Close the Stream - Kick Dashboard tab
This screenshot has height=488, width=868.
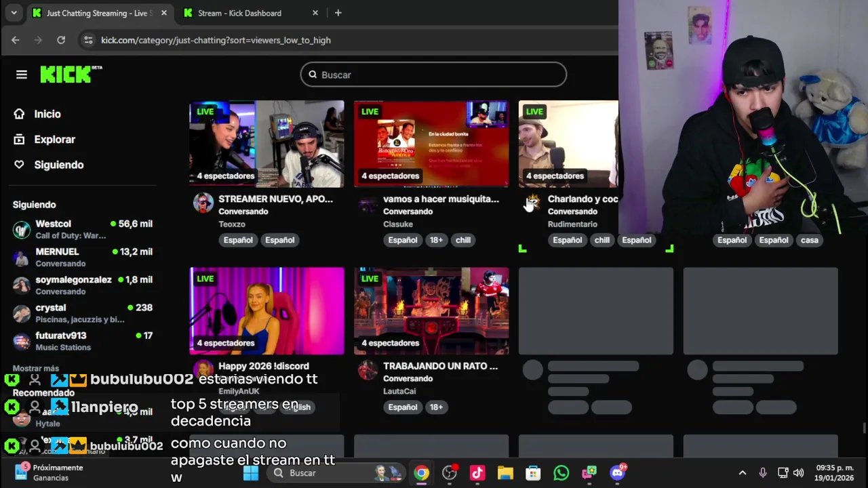pyautogui.click(x=315, y=13)
